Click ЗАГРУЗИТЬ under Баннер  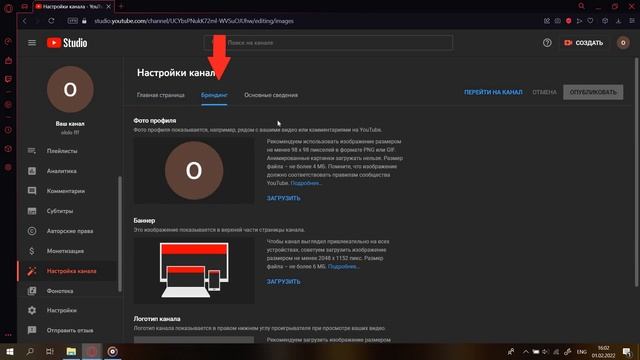click(x=283, y=282)
